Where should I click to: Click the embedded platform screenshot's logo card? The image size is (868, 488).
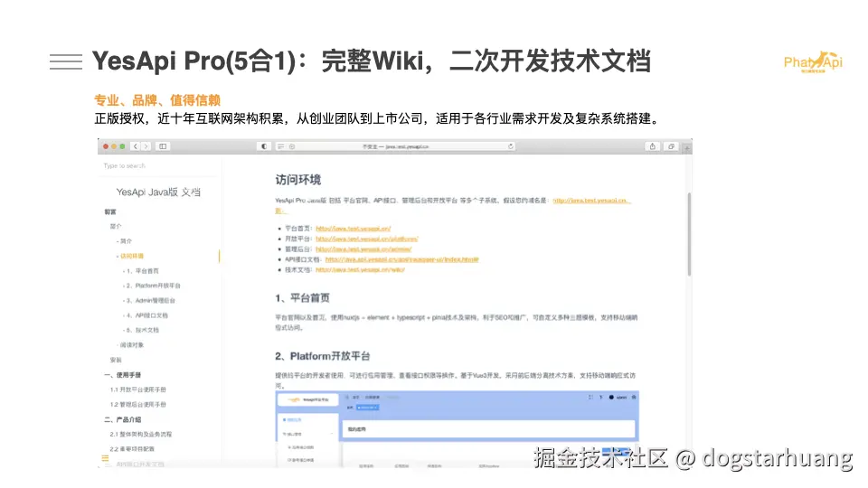coord(307,399)
